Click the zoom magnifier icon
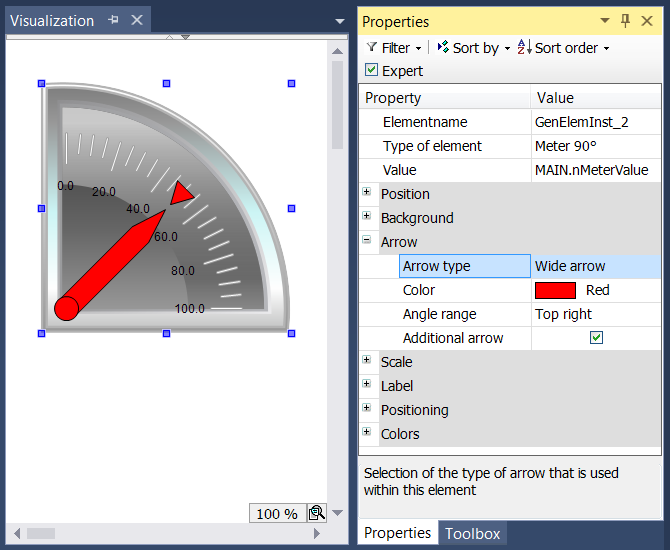Image resolution: width=670 pixels, height=550 pixels. point(317,513)
